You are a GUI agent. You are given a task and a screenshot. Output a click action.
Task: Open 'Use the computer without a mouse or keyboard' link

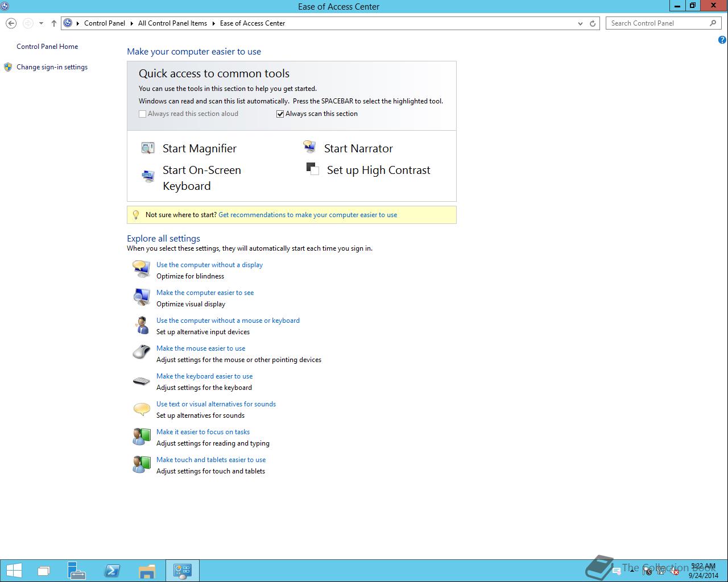coord(228,321)
